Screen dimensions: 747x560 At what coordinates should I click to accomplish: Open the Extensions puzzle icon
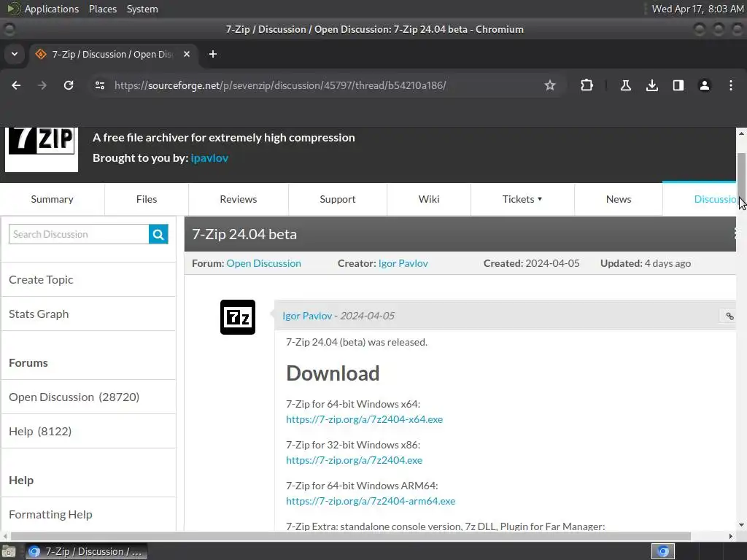(587, 85)
